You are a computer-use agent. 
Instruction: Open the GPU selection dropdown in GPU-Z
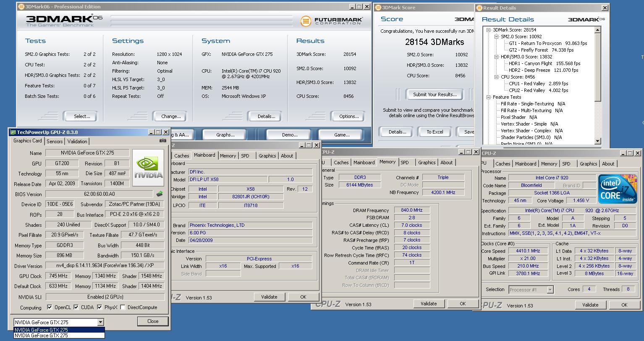point(100,322)
